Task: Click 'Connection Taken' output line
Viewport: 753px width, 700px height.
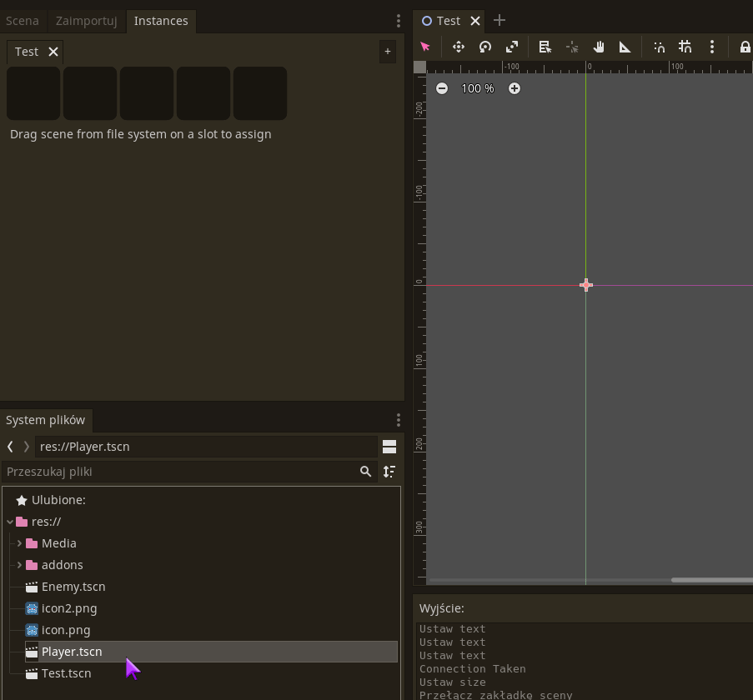Action: [473, 668]
